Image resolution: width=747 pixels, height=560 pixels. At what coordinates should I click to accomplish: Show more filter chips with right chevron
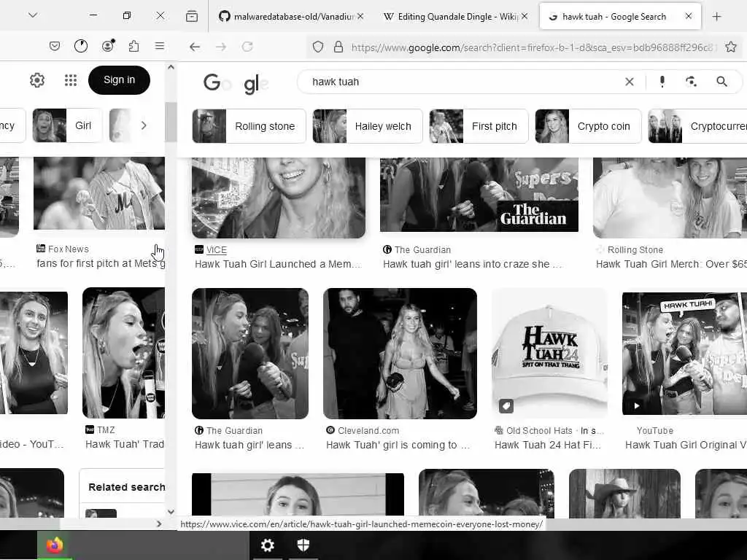tap(144, 125)
